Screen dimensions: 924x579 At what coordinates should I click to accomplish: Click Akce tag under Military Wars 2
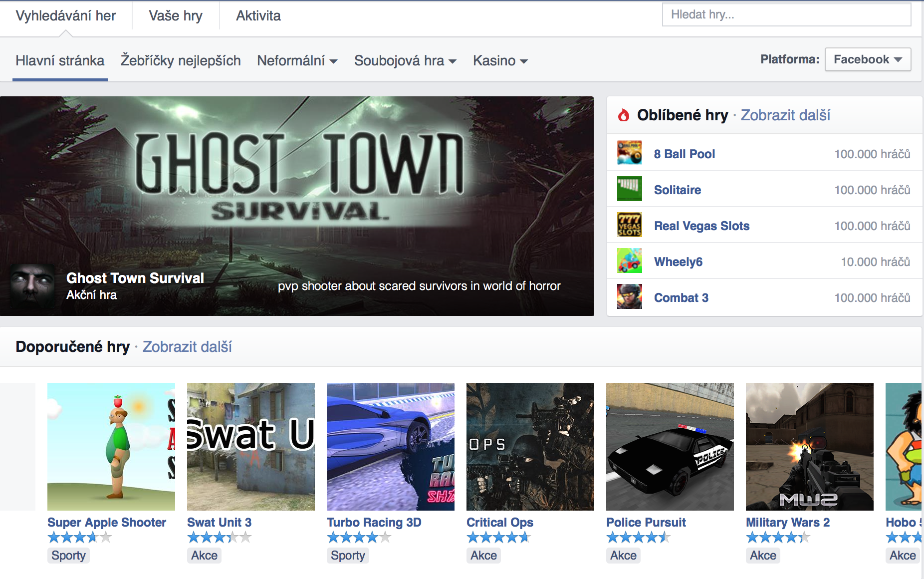763,556
